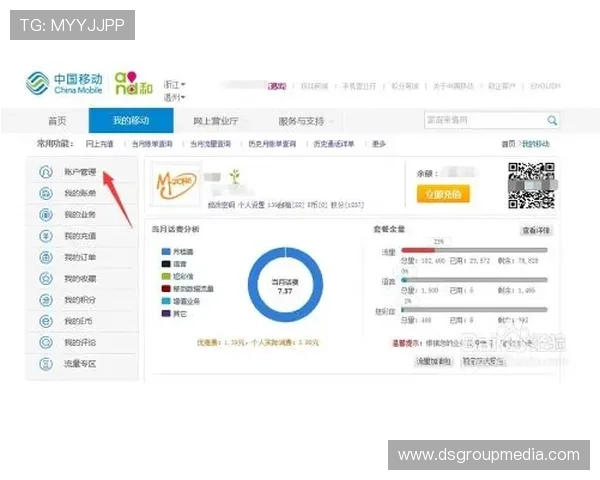Open 我的积分 in the sidebar
Screen dimensions: 600x480
[x=80, y=300]
